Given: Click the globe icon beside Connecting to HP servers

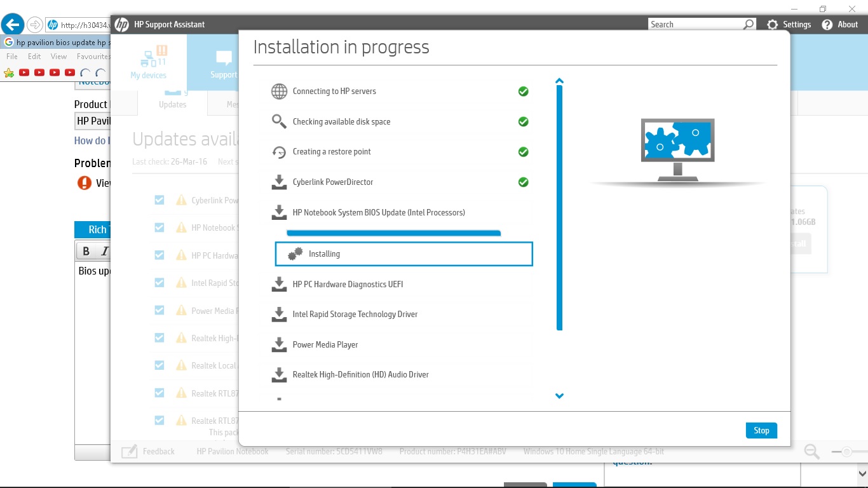Looking at the screenshot, I should (279, 91).
